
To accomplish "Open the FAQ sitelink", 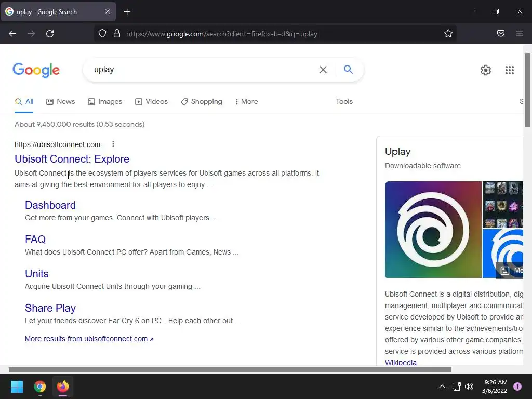I will pyautogui.click(x=35, y=239).
